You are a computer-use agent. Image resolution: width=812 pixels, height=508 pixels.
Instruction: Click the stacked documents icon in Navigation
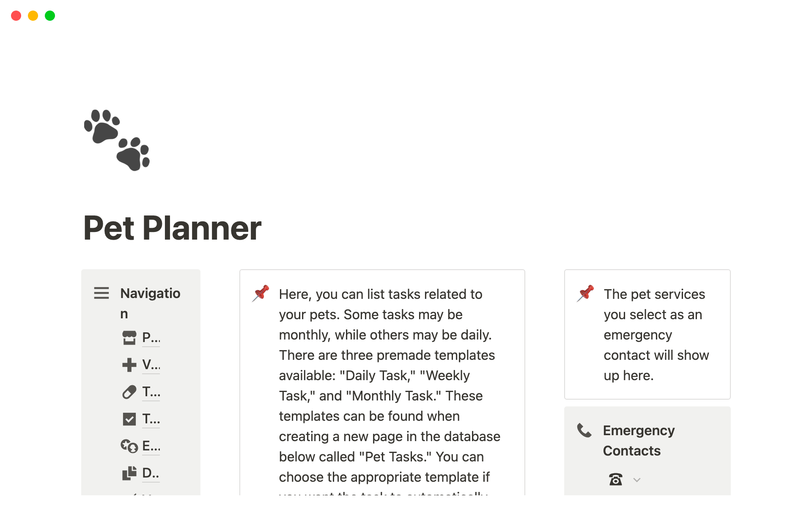point(129,473)
